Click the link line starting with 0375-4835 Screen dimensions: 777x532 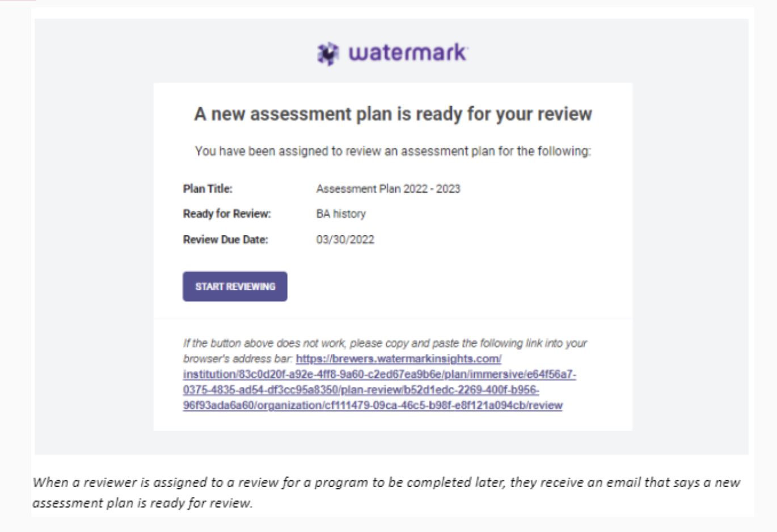click(x=361, y=390)
